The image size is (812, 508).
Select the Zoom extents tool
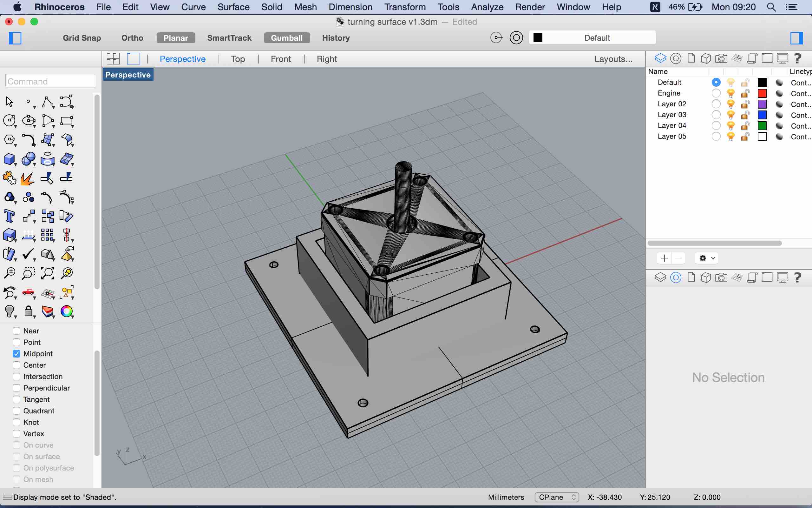(x=47, y=273)
